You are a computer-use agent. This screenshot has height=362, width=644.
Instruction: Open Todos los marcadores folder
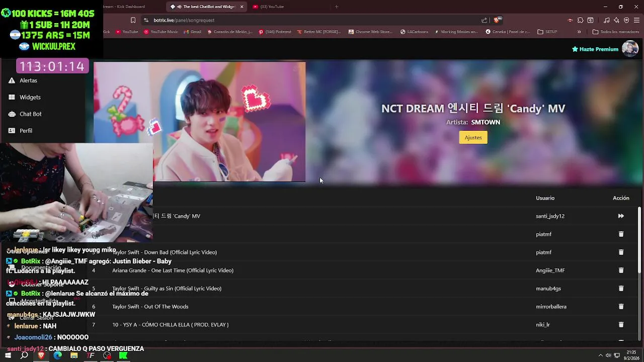[x=616, y=32]
